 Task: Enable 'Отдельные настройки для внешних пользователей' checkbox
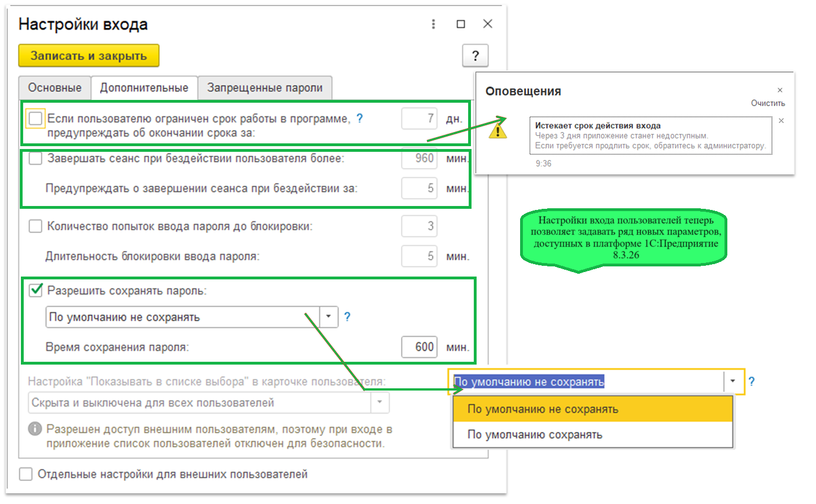[26, 474]
